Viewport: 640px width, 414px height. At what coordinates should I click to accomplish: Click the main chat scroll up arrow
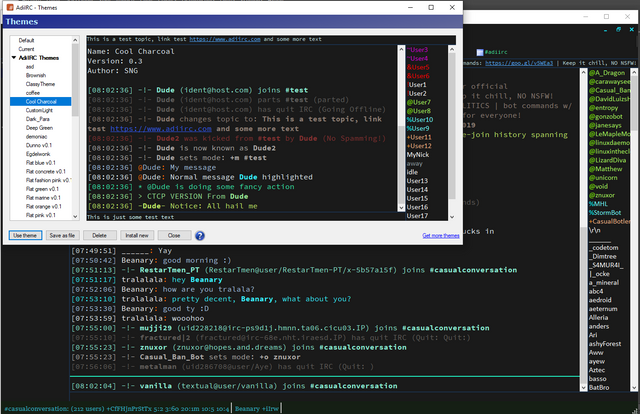583,72
